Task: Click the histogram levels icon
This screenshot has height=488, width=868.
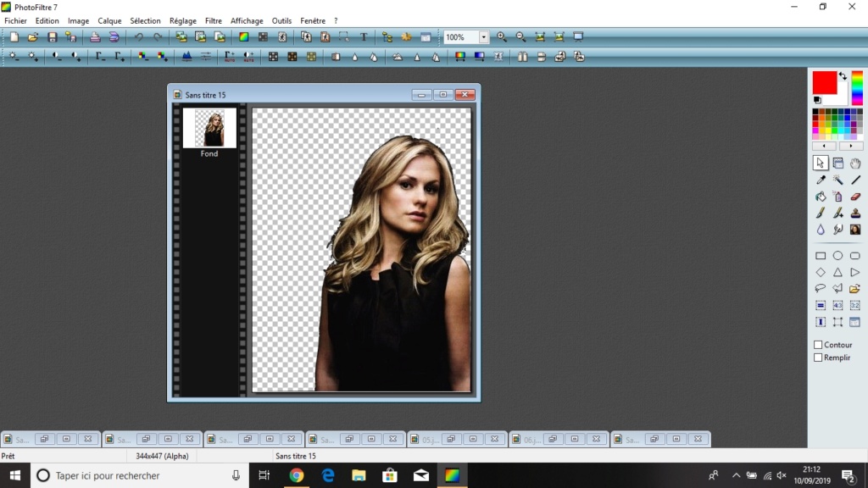Action: (x=186, y=57)
